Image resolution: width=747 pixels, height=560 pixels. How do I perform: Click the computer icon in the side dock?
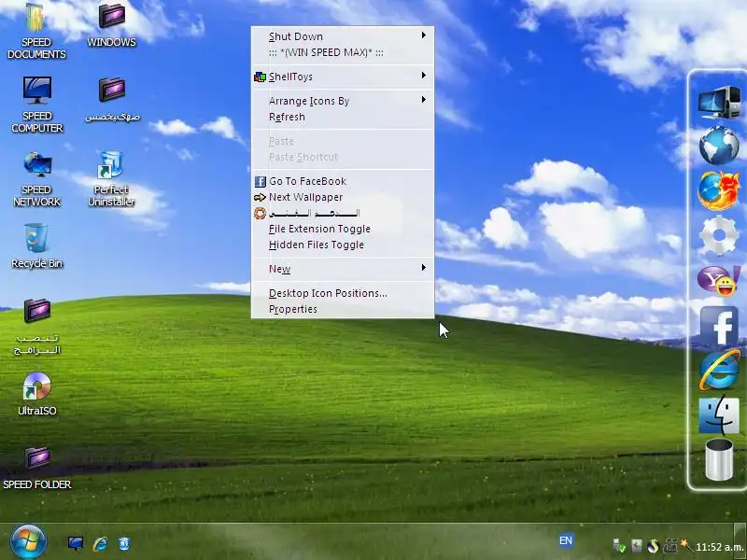pos(719,102)
